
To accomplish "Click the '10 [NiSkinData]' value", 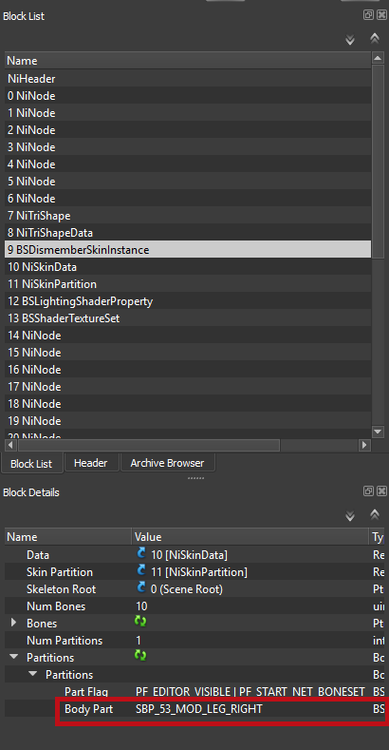I will tap(189, 555).
